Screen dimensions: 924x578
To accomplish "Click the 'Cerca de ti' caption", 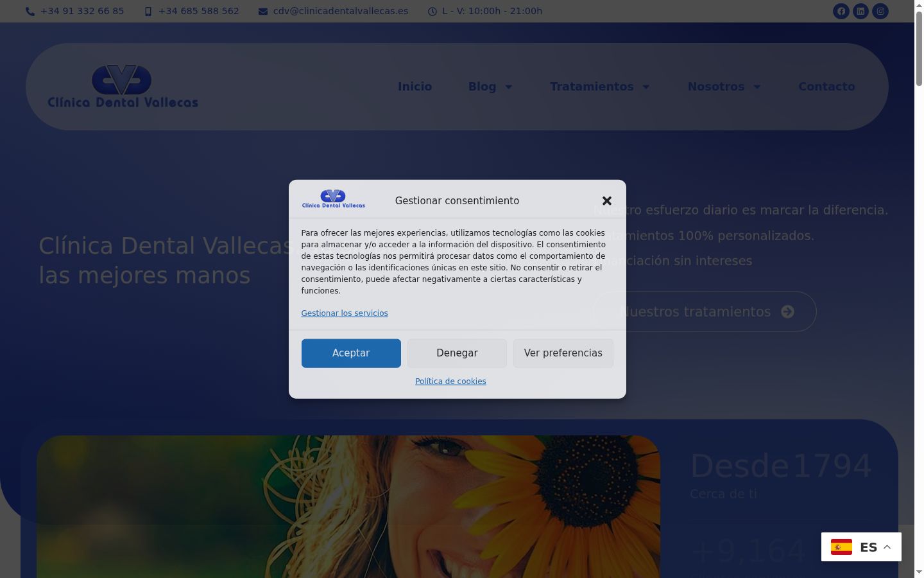I will pyautogui.click(x=723, y=494).
